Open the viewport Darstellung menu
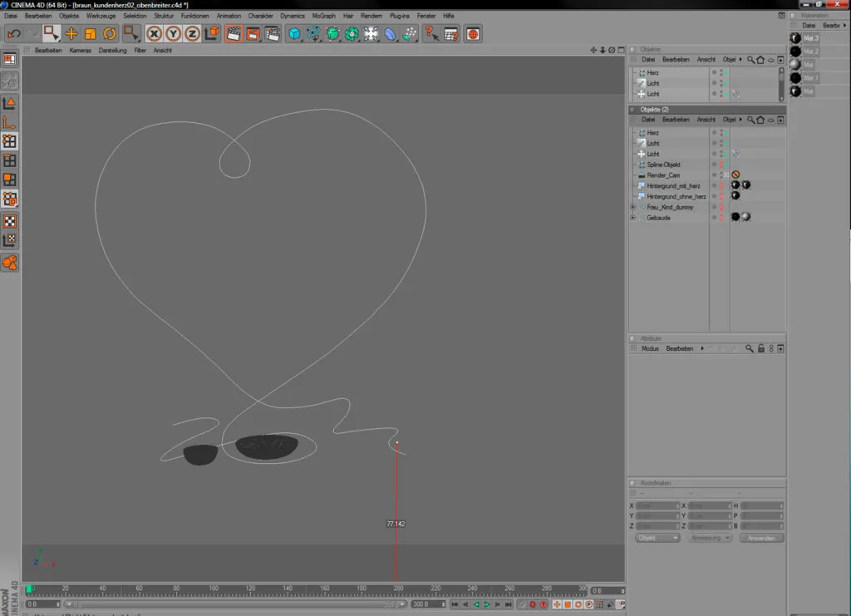Viewport: 851px width, 616px height. (113, 51)
